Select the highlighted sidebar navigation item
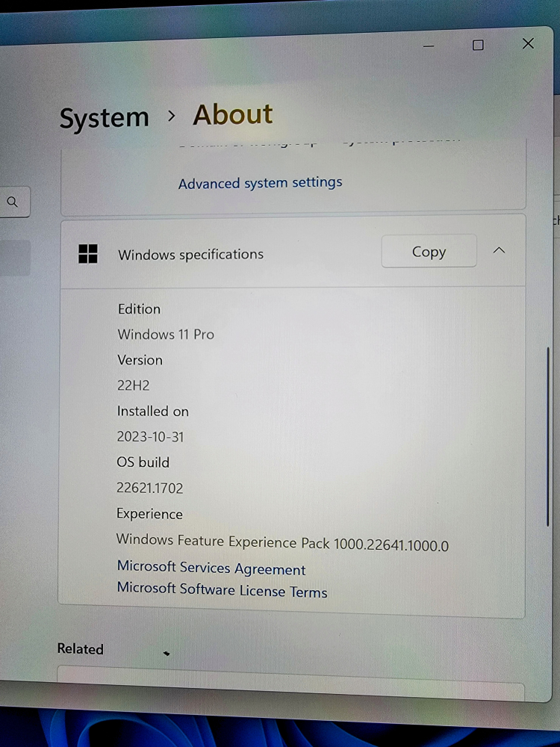The width and height of the screenshot is (560, 747). pos(15,258)
